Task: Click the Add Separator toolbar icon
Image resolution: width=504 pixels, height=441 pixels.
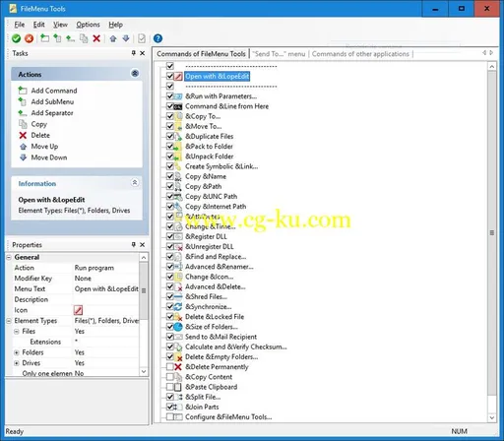Action: [70, 38]
